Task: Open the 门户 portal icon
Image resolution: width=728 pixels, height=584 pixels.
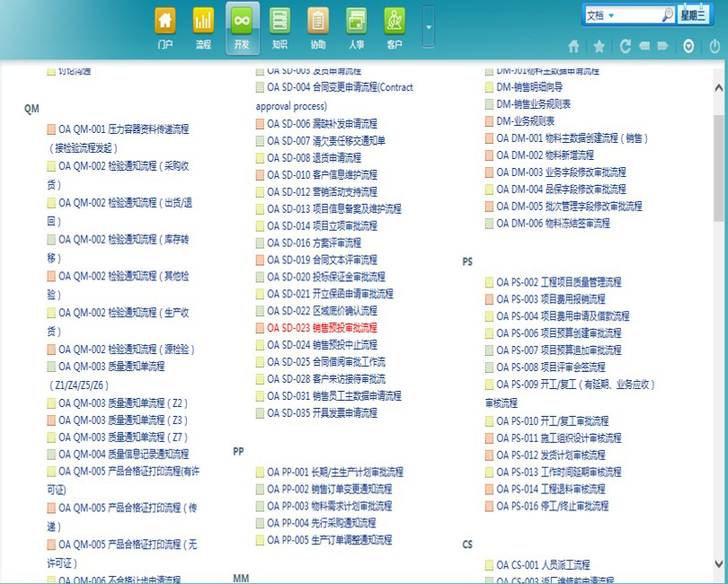Action: pos(165,27)
